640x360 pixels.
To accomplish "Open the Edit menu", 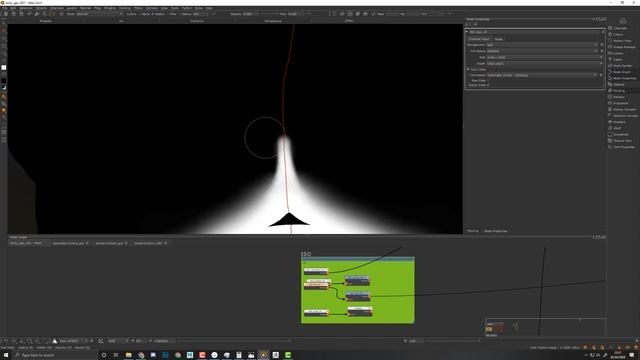I will tap(13, 8).
